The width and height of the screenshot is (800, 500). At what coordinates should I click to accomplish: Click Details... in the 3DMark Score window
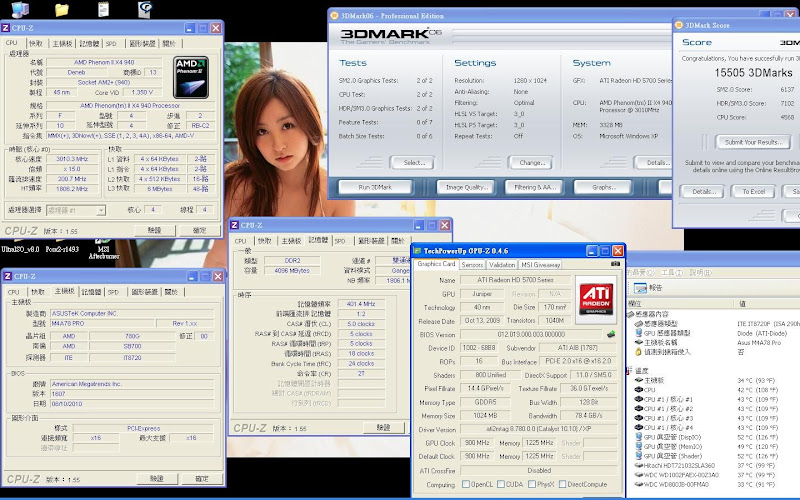(x=703, y=191)
